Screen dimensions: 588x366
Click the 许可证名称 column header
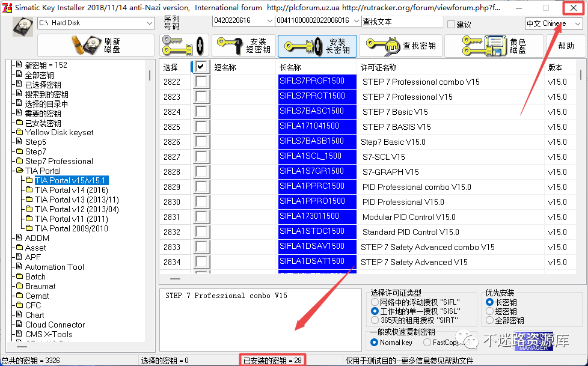tap(451, 67)
